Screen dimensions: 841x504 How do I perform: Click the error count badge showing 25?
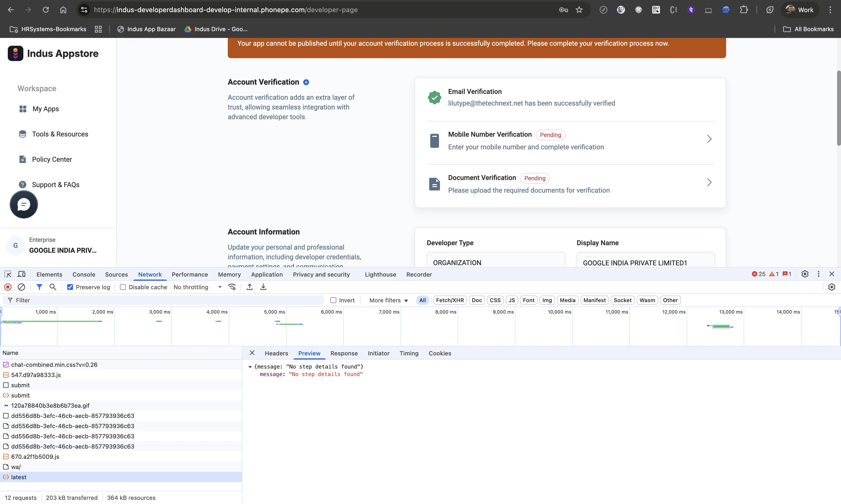pyautogui.click(x=759, y=274)
